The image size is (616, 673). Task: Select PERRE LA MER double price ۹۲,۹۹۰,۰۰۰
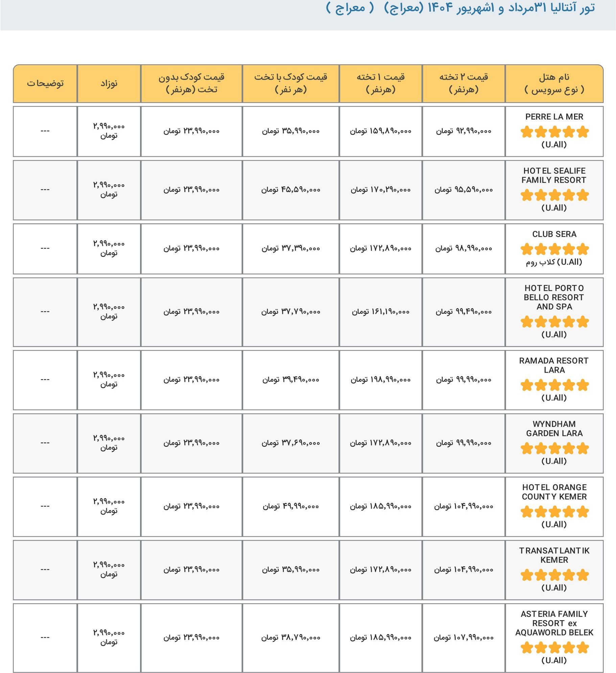[463, 131]
